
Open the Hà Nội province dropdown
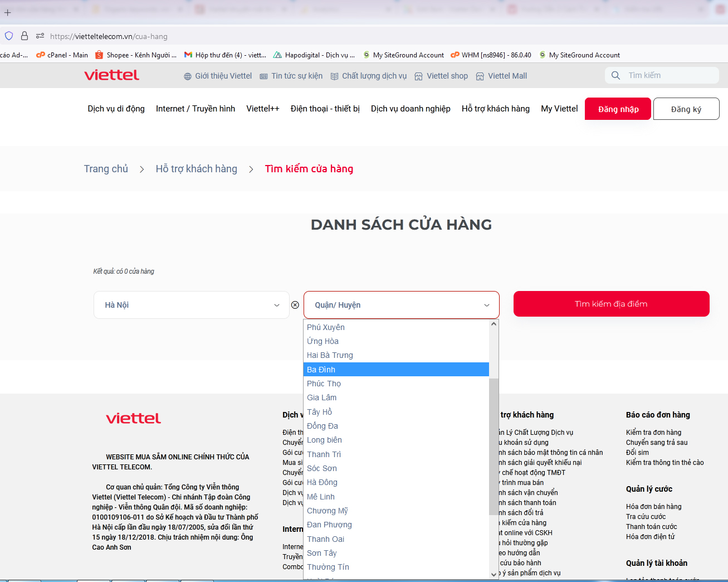pos(192,305)
